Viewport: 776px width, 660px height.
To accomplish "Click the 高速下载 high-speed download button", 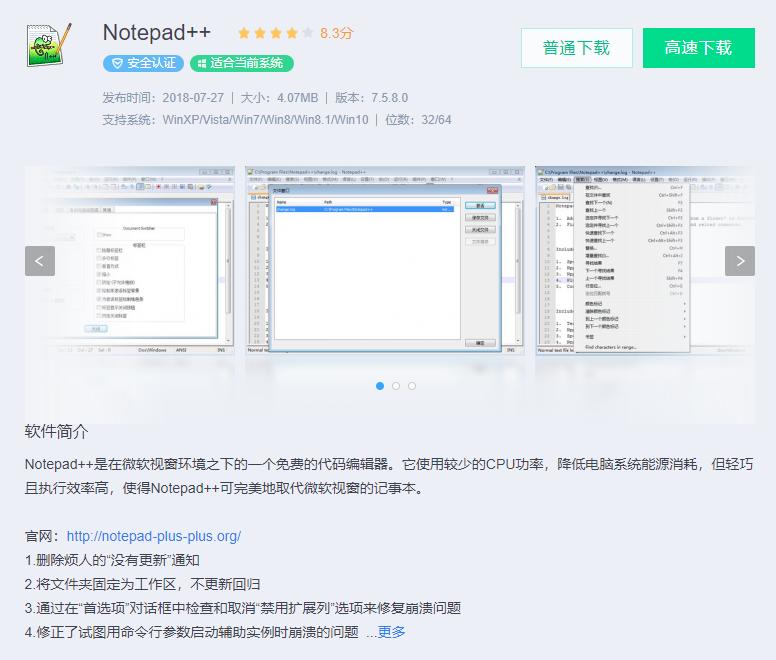I will [x=698, y=48].
